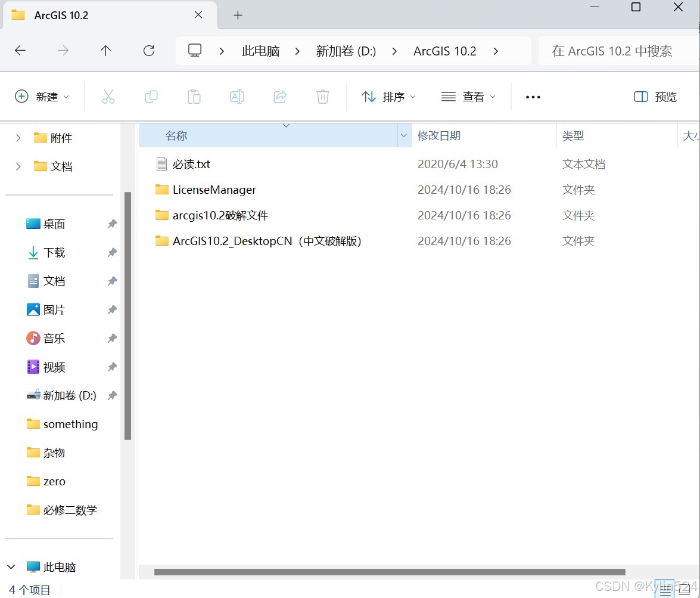The height and width of the screenshot is (598, 700).
Task: Click the Share icon in toolbar
Action: tap(280, 97)
